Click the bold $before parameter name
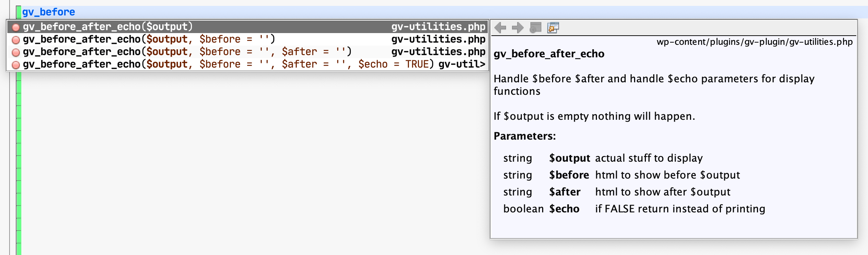Screen dimensions: 868x255 569,175
